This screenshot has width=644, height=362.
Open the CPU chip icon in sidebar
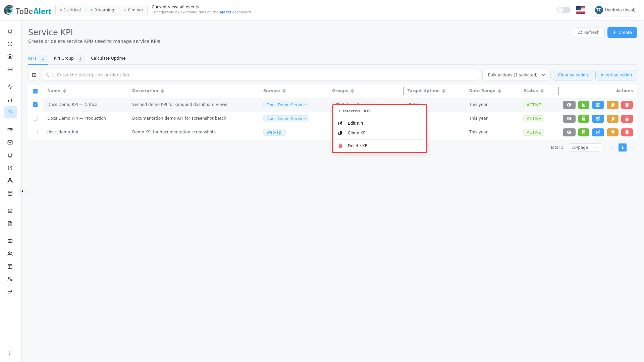point(10,211)
